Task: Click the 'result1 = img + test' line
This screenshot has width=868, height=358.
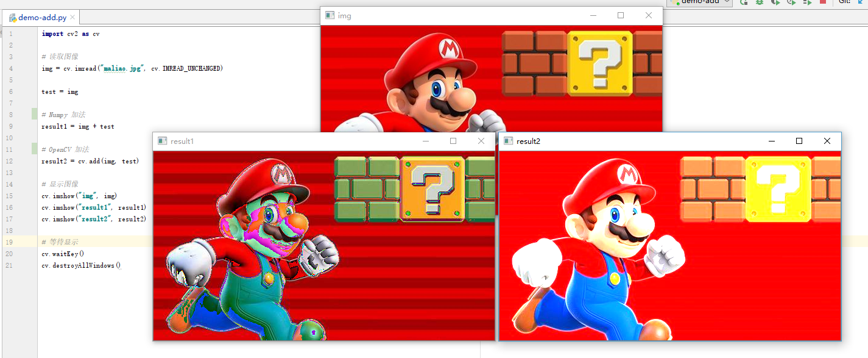Action: pyautogui.click(x=78, y=126)
